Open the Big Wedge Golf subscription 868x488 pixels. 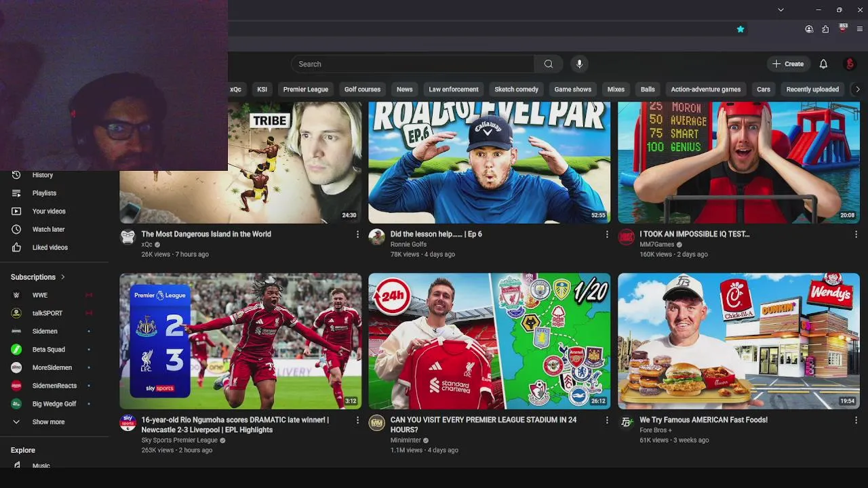[54, 404]
